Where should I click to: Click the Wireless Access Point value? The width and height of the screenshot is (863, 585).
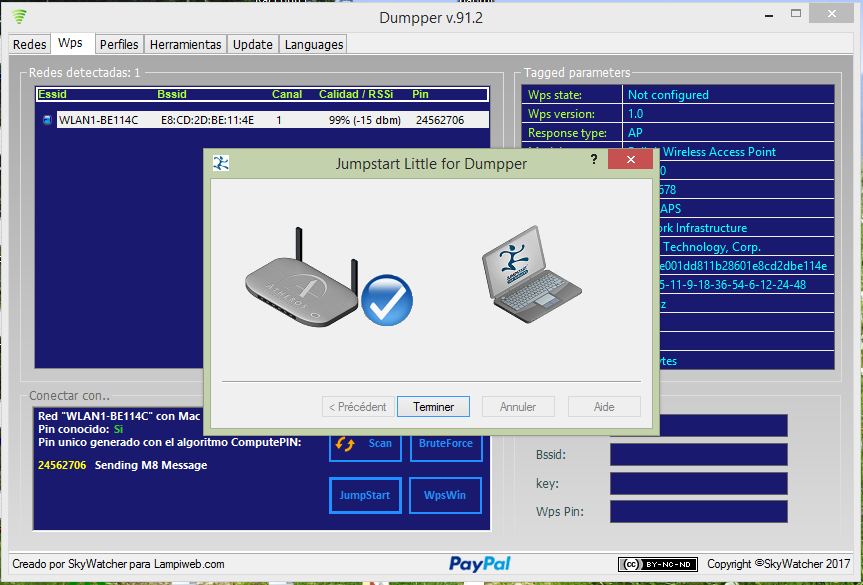pos(719,152)
